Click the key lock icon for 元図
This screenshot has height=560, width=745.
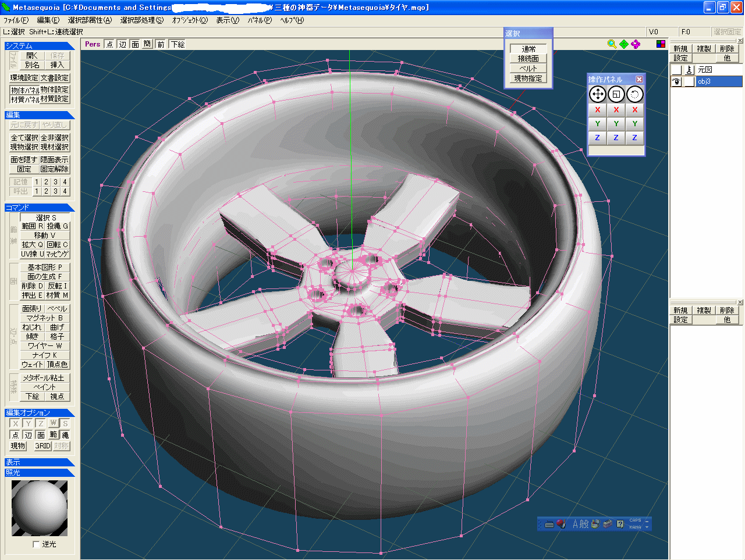click(x=689, y=70)
